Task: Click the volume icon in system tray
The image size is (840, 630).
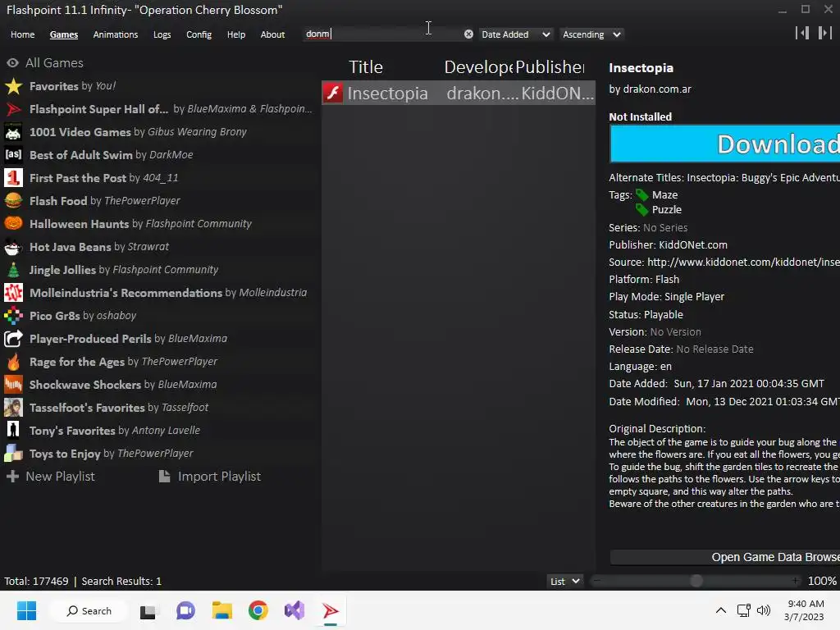Action: [764, 610]
